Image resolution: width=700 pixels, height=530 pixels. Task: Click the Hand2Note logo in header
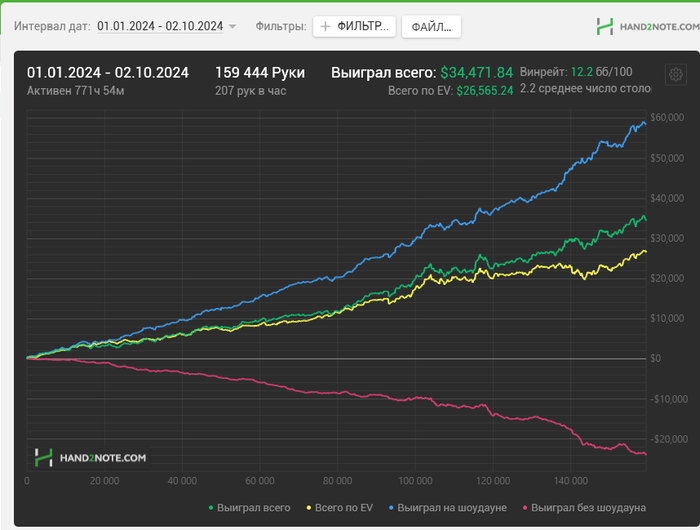click(648, 27)
